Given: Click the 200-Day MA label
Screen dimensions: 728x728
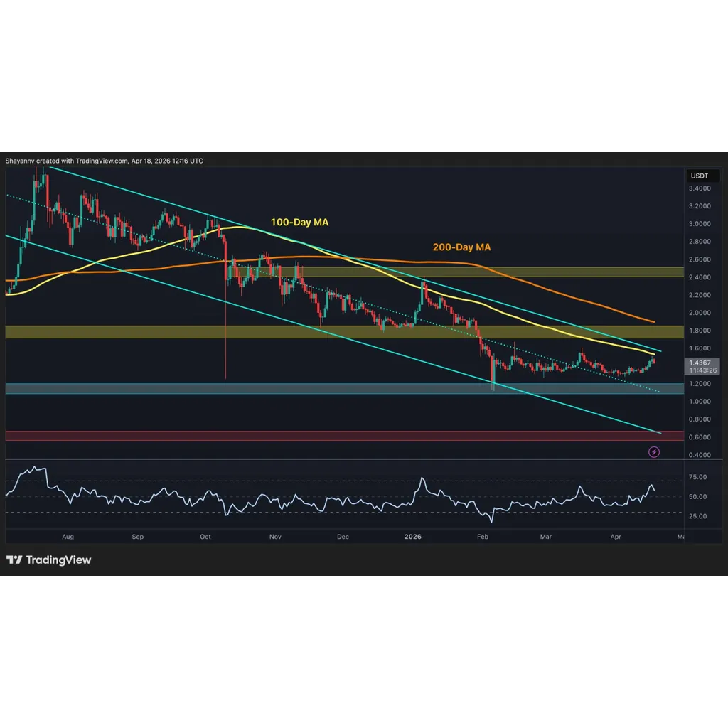Looking at the screenshot, I should tap(461, 247).
